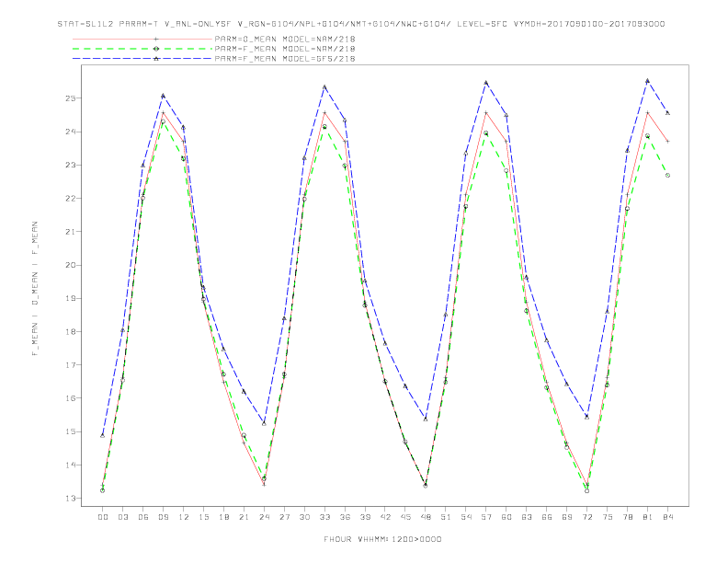Click x-axis forecast hour label 18
This screenshot has height=563, width=728.
(x=223, y=517)
